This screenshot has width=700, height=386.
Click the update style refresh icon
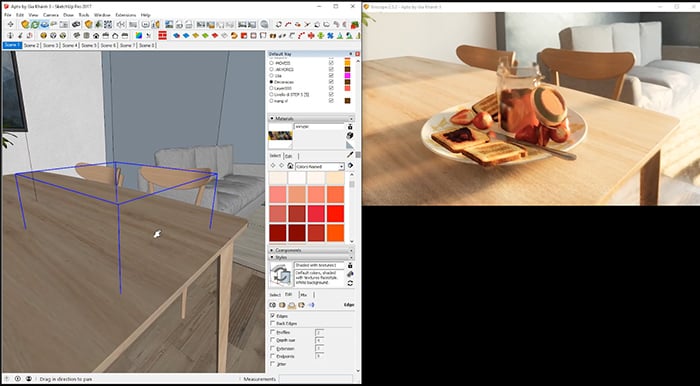(x=350, y=283)
